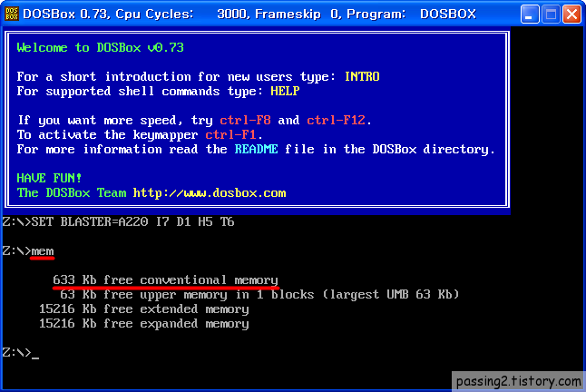586x392 pixels.
Task: Click the disabled maximize button
Action: 551,15
